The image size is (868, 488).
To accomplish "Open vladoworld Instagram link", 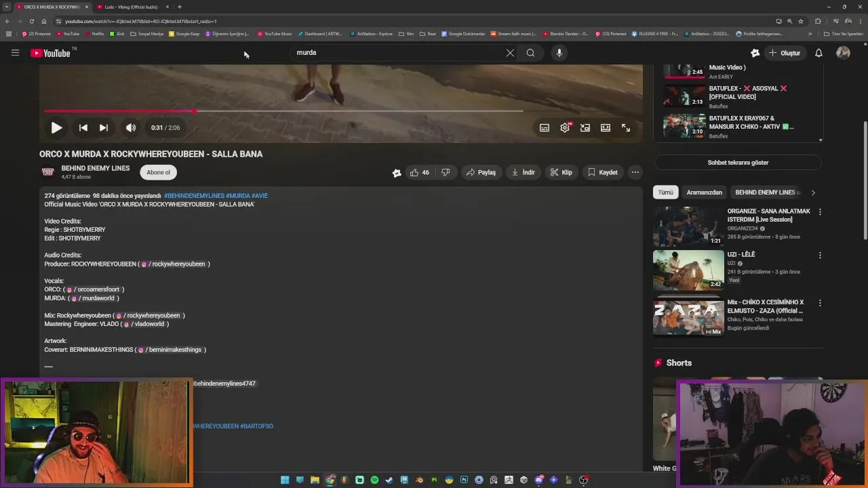I will point(145,324).
